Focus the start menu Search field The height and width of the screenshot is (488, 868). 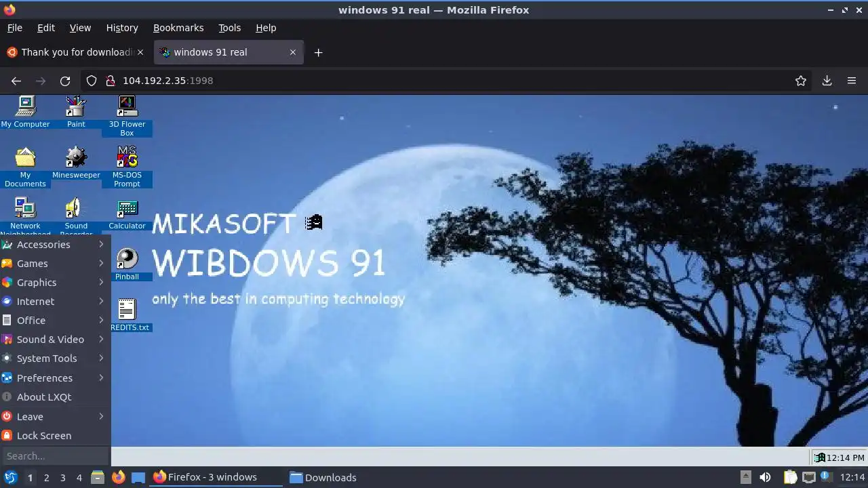(x=55, y=456)
